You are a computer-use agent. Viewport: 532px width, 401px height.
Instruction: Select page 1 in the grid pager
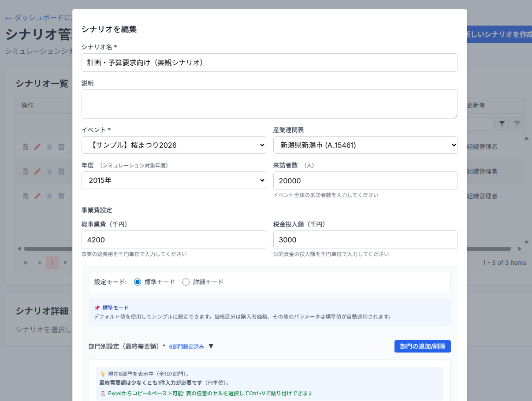[x=52, y=263]
